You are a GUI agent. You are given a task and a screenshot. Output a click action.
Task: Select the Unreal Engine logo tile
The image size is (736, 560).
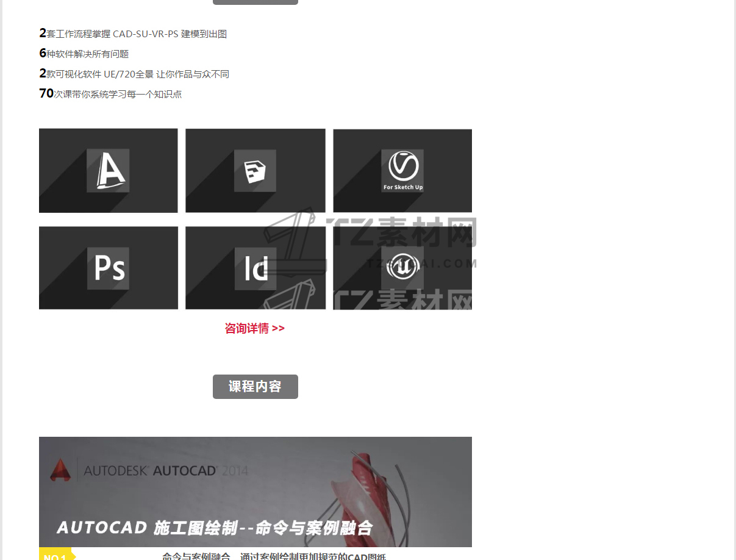pyautogui.click(x=402, y=268)
